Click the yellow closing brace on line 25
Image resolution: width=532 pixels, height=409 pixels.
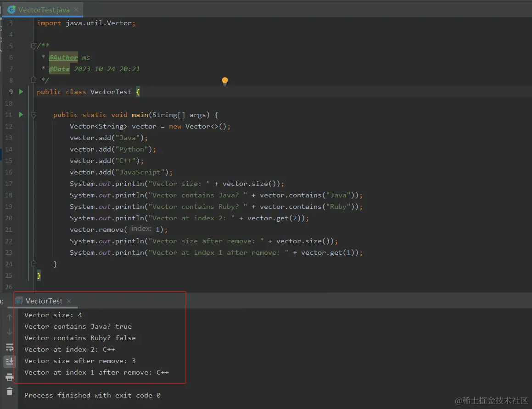click(39, 275)
